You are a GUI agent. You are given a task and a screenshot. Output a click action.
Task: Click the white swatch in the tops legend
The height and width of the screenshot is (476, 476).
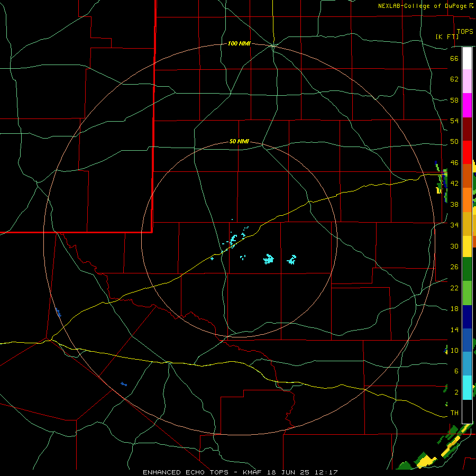tap(467, 58)
